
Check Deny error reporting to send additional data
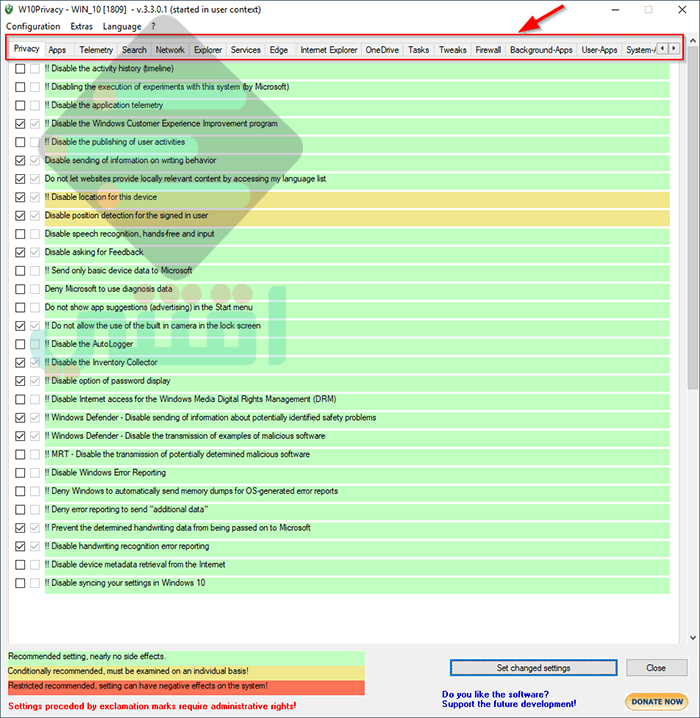pos(20,509)
